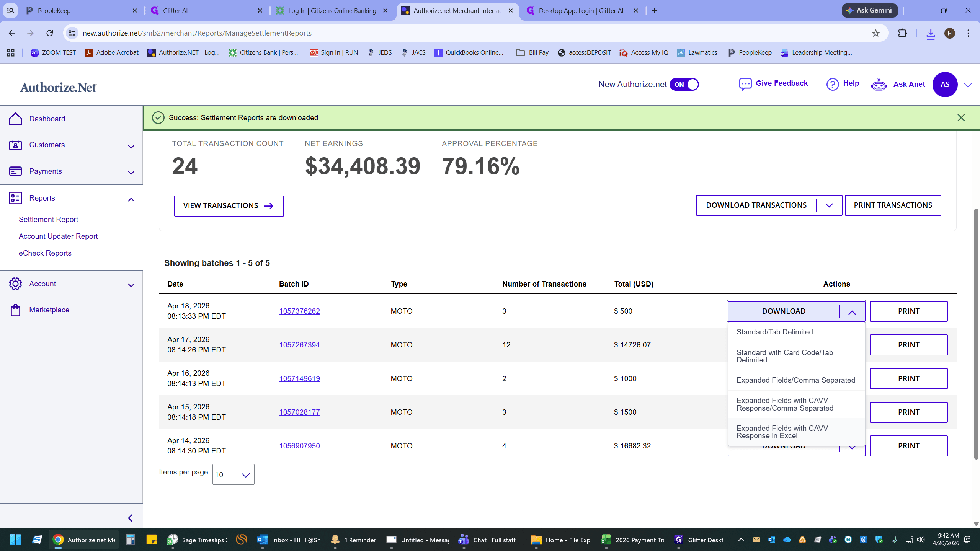Bookmark this page with the star icon
Viewport: 980px width, 551px height.
875,33
